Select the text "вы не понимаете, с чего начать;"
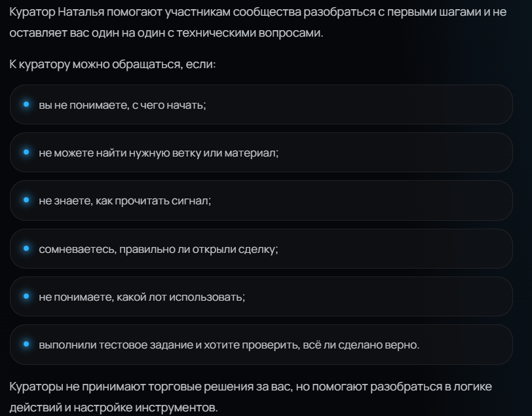Viewport: 532px width, 416px height. [x=123, y=105]
